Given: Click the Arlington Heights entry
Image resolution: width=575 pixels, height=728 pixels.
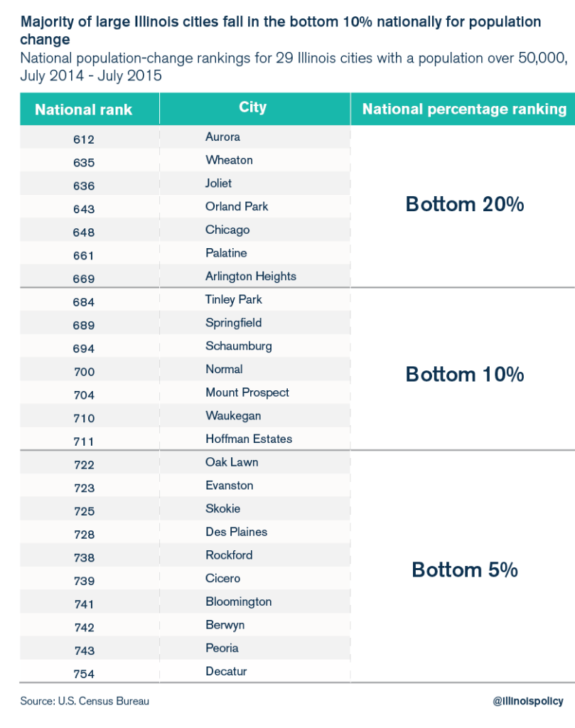Looking at the screenshot, I should tap(250, 276).
